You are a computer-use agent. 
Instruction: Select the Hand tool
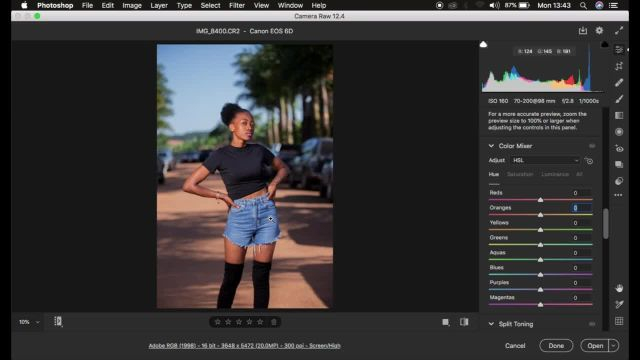pyautogui.click(x=619, y=288)
